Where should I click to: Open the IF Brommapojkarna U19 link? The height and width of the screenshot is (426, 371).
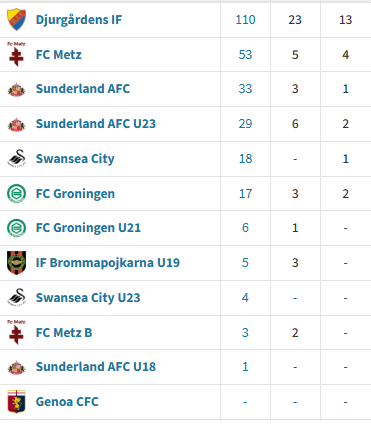coord(108,263)
